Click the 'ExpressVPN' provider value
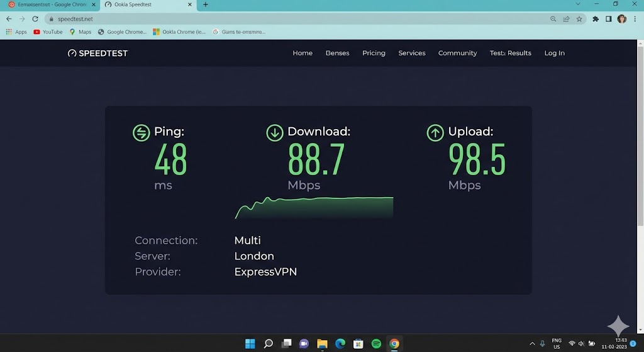 266,272
